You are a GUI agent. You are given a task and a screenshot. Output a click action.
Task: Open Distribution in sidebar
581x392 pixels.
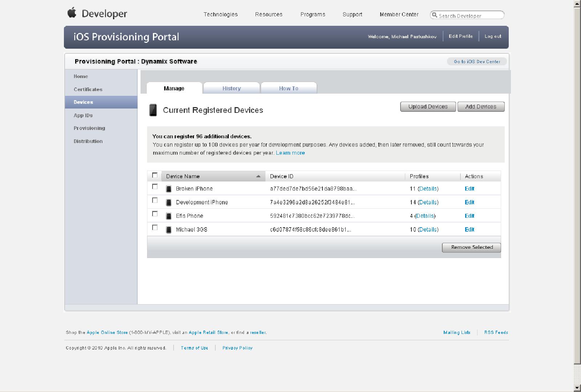pos(88,141)
